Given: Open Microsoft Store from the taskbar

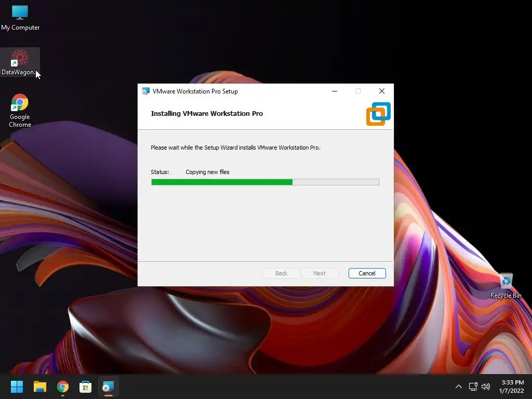Looking at the screenshot, I should tap(85, 387).
